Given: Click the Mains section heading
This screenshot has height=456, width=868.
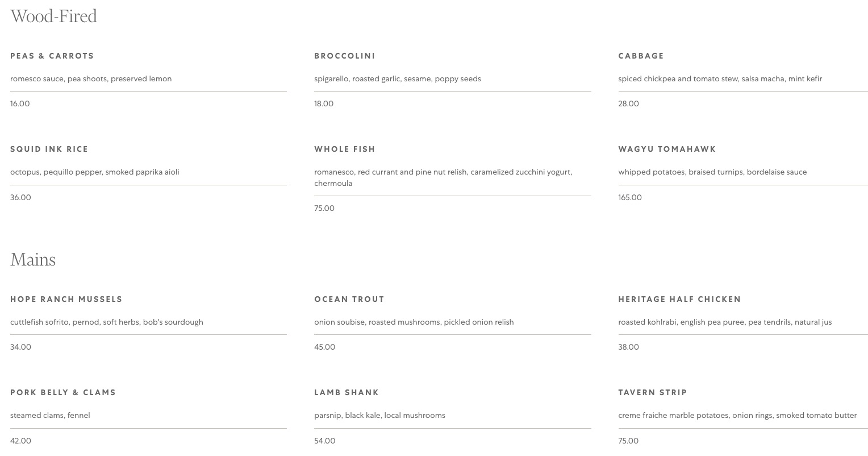Looking at the screenshot, I should [33, 260].
